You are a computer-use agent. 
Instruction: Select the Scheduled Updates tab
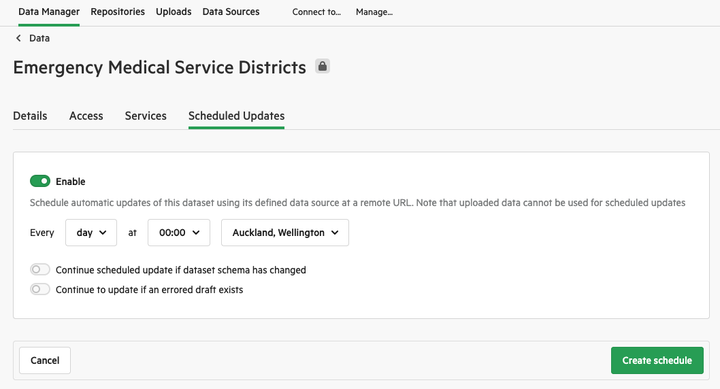pyautogui.click(x=236, y=116)
